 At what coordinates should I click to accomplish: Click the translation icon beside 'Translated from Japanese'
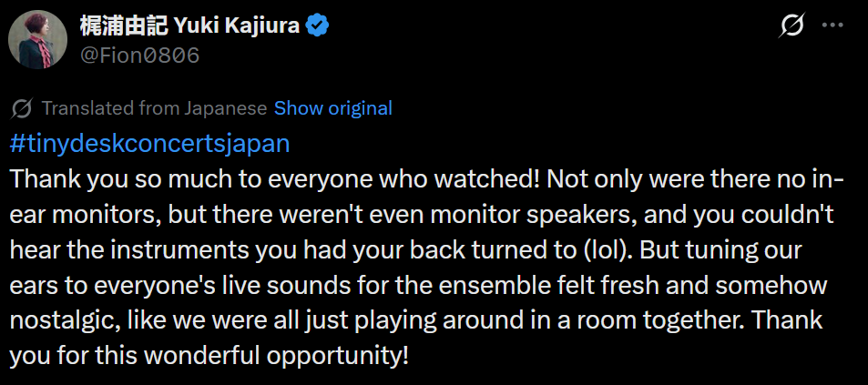coord(22,108)
